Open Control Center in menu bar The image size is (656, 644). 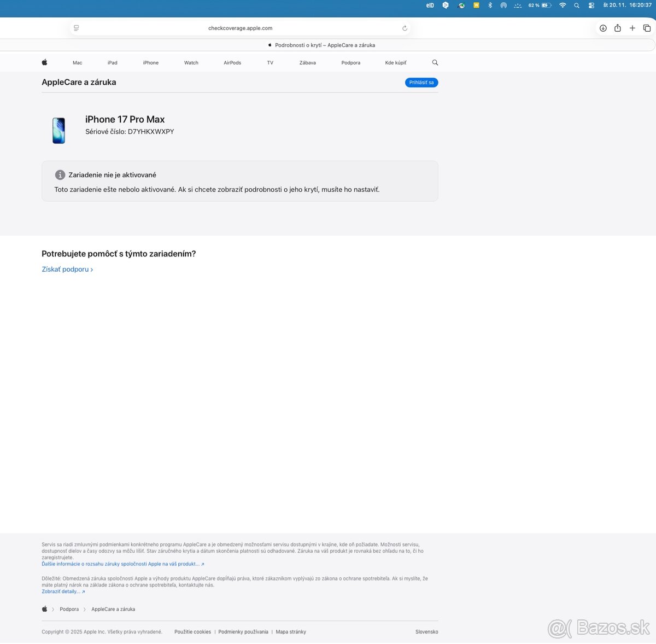coord(591,5)
